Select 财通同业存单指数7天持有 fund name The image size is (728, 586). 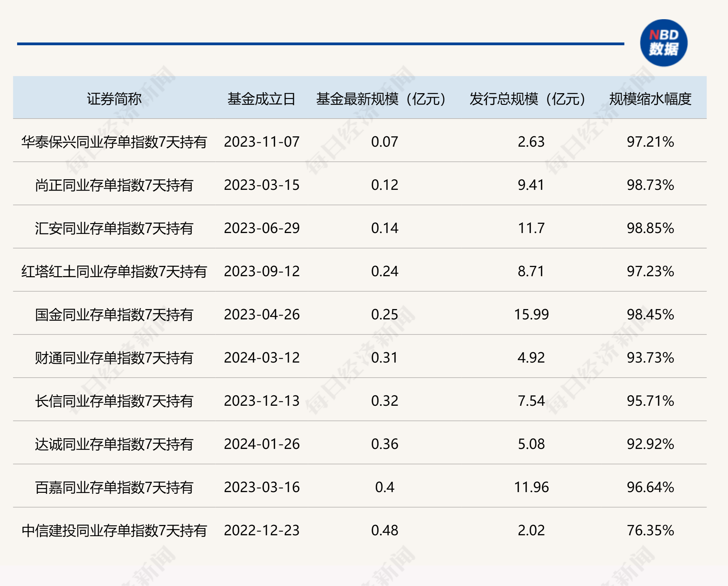(x=114, y=358)
